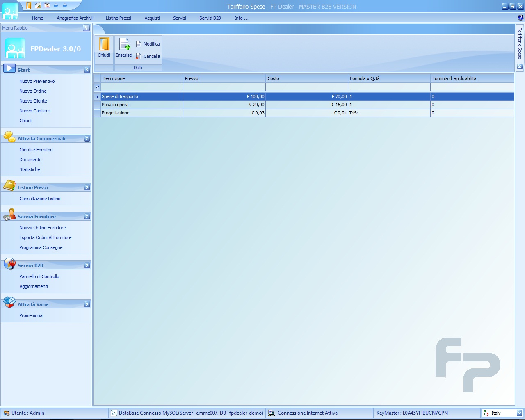Open Programma Consegne
Screen dimensions: 525x420
[x=41, y=247]
